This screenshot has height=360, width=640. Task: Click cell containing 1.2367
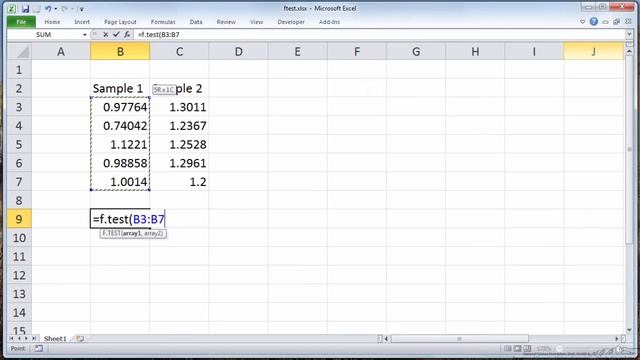coord(179,126)
